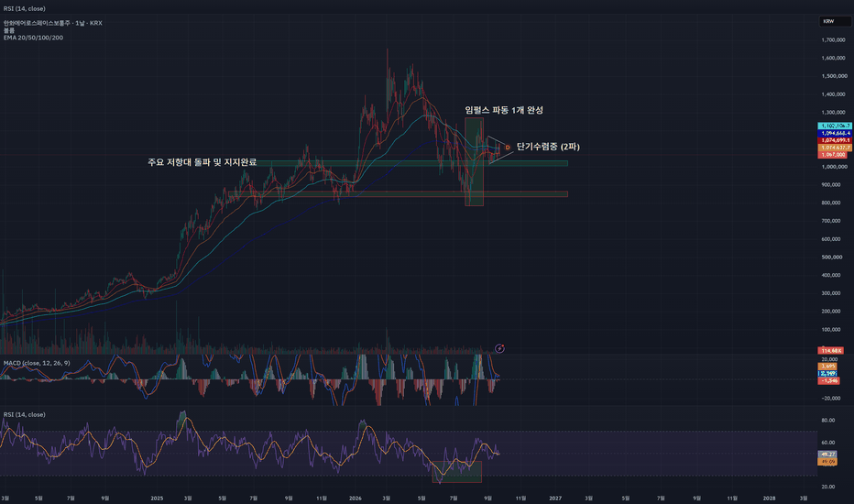The image size is (854, 504).
Task: Click the 2025 label on the time axis
Action: pyautogui.click(x=157, y=498)
